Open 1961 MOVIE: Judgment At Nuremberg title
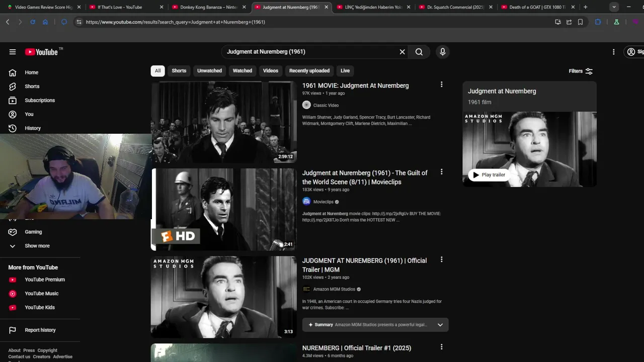The image size is (644, 362). (355, 85)
